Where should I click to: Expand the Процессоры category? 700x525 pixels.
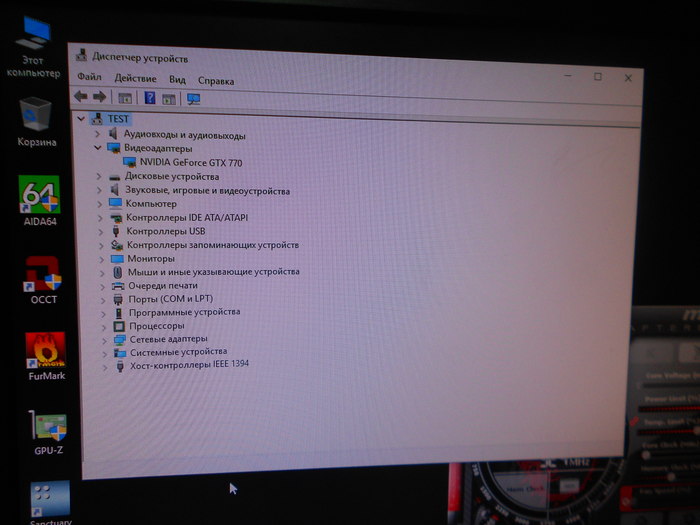[103, 325]
